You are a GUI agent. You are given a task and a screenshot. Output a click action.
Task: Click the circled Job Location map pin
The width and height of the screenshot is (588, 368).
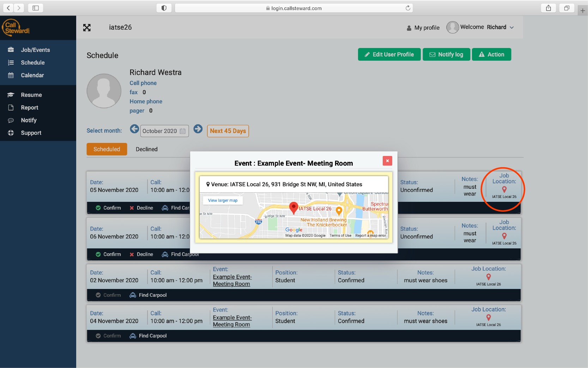pos(504,189)
